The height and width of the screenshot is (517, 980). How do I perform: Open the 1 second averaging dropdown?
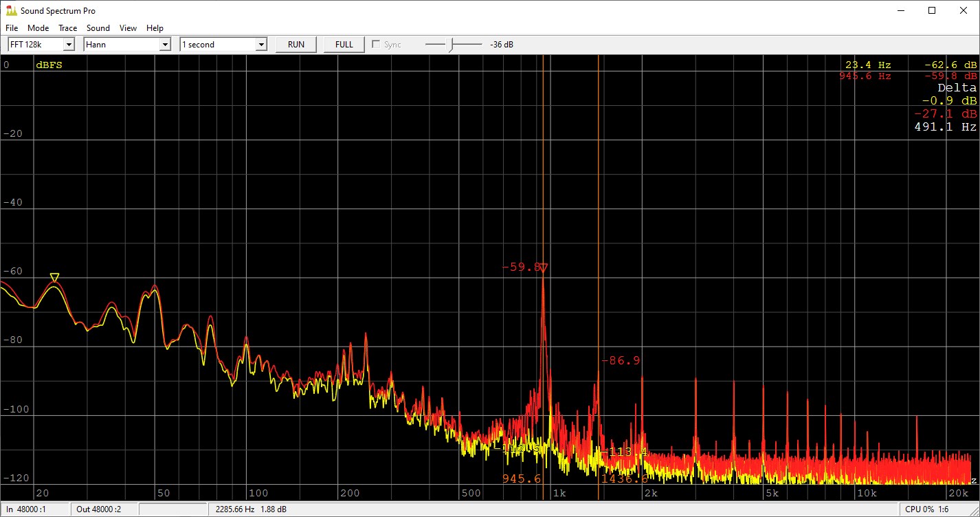pyautogui.click(x=260, y=43)
